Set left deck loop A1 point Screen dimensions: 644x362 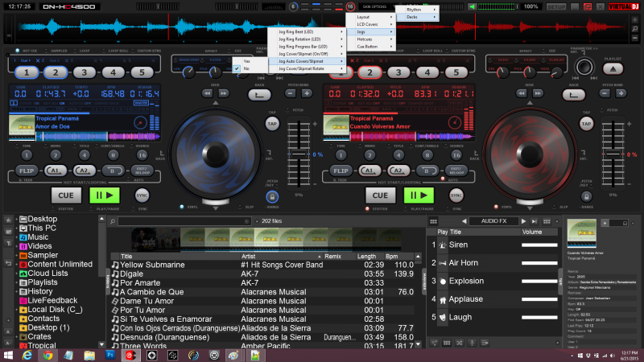pyautogui.click(x=56, y=171)
